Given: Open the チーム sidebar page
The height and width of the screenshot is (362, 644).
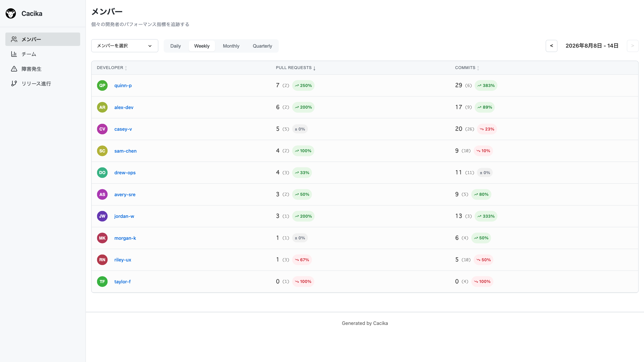Looking at the screenshot, I should click(43, 54).
